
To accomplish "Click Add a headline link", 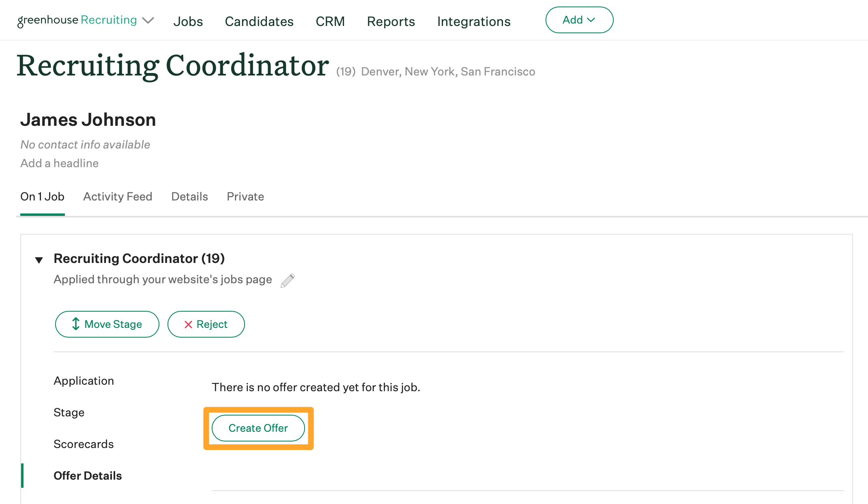I will pyautogui.click(x=59, y=163).
